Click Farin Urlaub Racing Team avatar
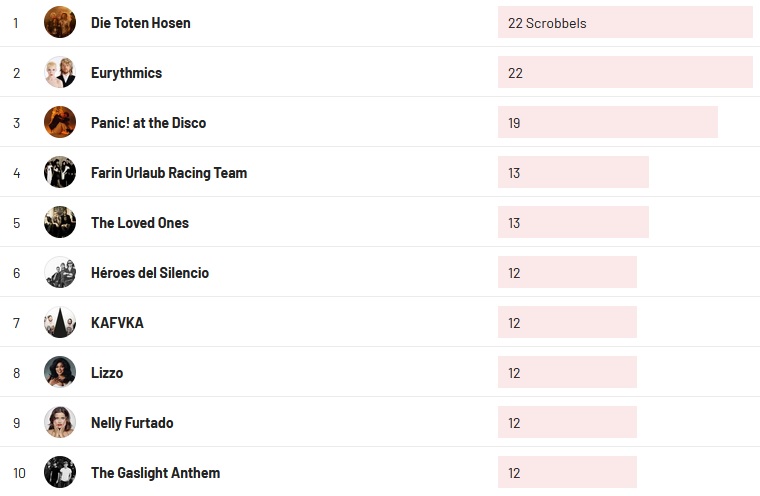 coord(60,172)
